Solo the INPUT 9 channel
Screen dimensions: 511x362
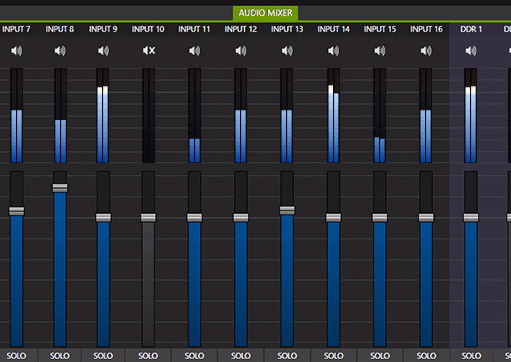pos(103,356)
